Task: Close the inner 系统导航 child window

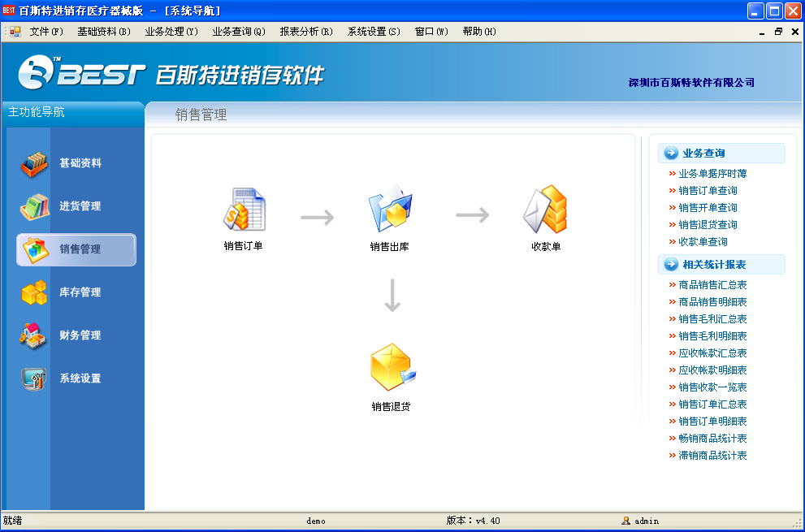Action: tap(794, 32)
